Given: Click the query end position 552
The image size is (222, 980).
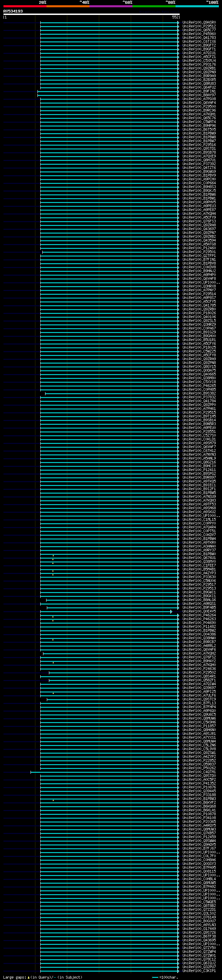Looking at the screenshot, I should point(175,17).
